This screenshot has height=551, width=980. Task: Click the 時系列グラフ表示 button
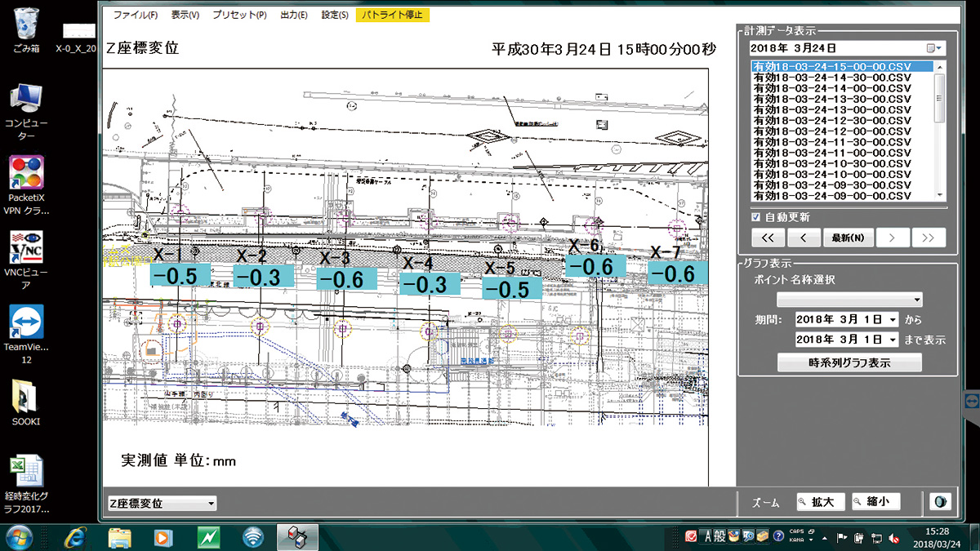[849, 362]
